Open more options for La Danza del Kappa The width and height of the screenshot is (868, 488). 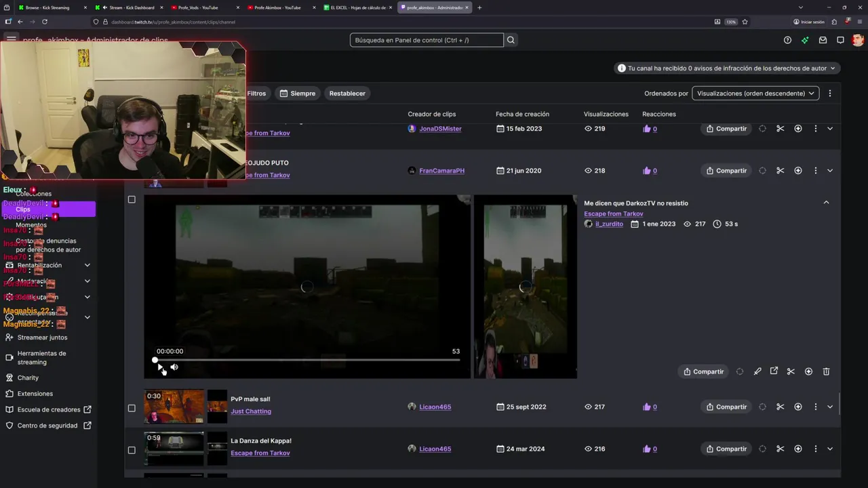point(815,449)
